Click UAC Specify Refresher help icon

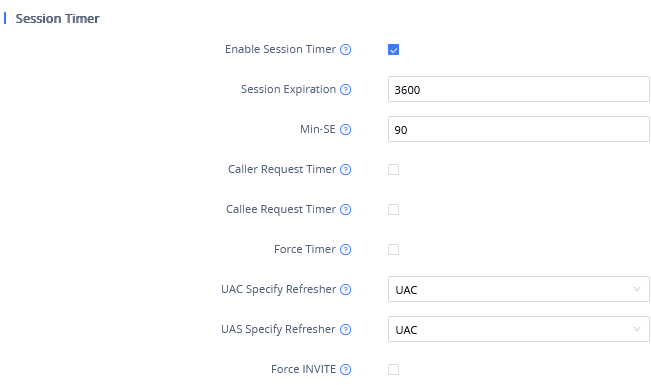click(345, 289)
